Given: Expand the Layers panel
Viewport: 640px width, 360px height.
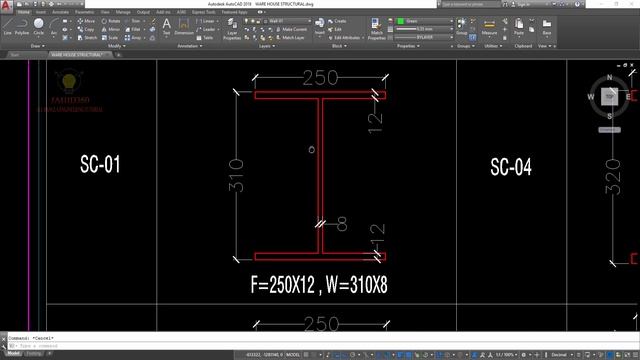Looking at the screenshot, I should (x=267, y=46).
